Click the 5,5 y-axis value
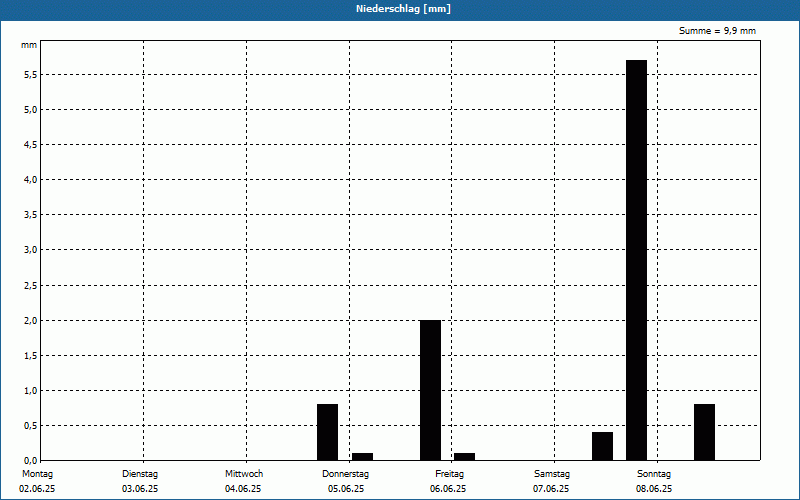 coord(31,74)
